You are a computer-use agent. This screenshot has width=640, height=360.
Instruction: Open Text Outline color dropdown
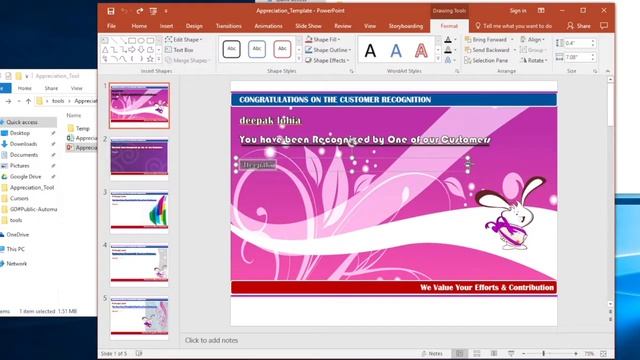[x=456, y=50]
